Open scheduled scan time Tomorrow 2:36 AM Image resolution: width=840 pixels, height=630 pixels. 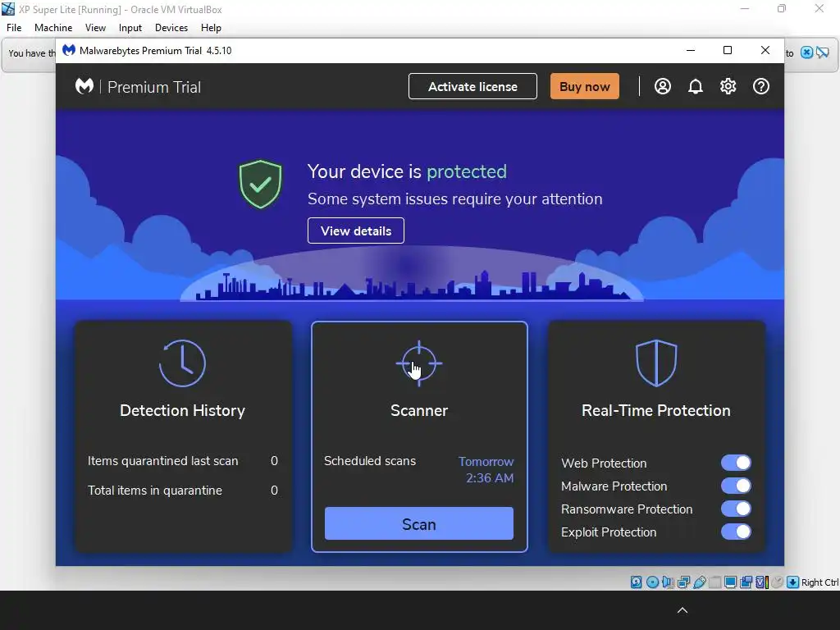coord(486,470)
